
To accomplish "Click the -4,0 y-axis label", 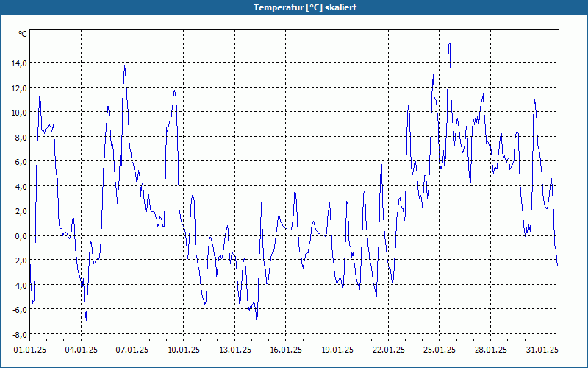I will tap(20, 285).
